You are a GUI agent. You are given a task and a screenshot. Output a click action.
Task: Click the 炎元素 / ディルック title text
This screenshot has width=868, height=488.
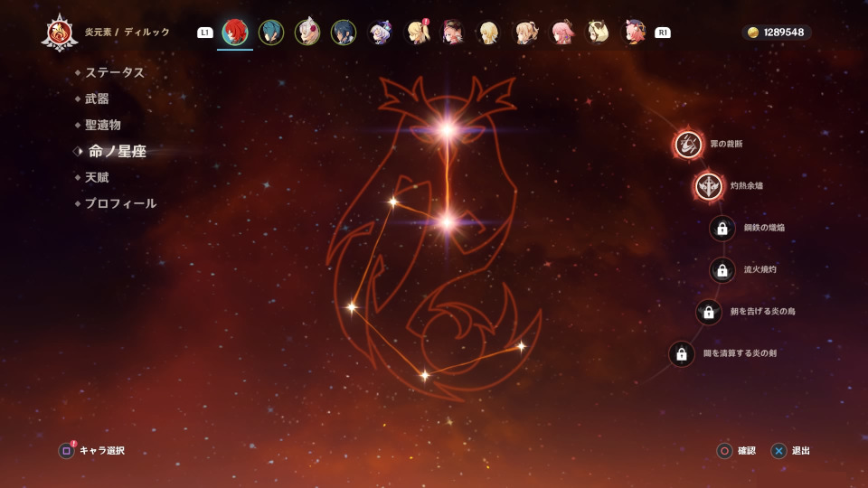[127, 33]
